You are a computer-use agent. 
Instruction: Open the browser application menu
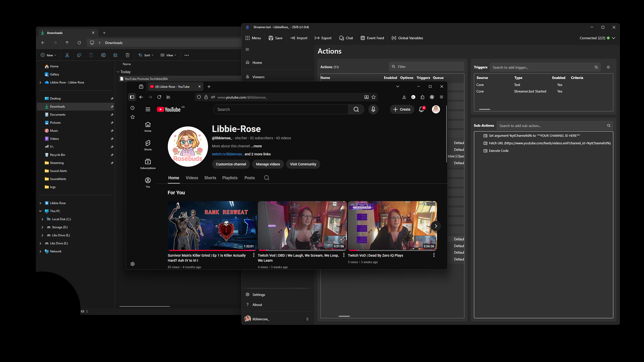coord(441,97)
